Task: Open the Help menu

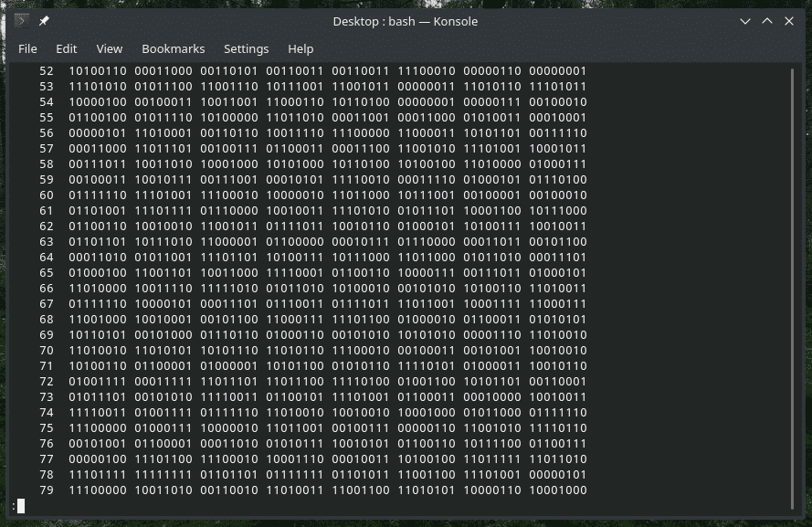Action: point(301,48)
